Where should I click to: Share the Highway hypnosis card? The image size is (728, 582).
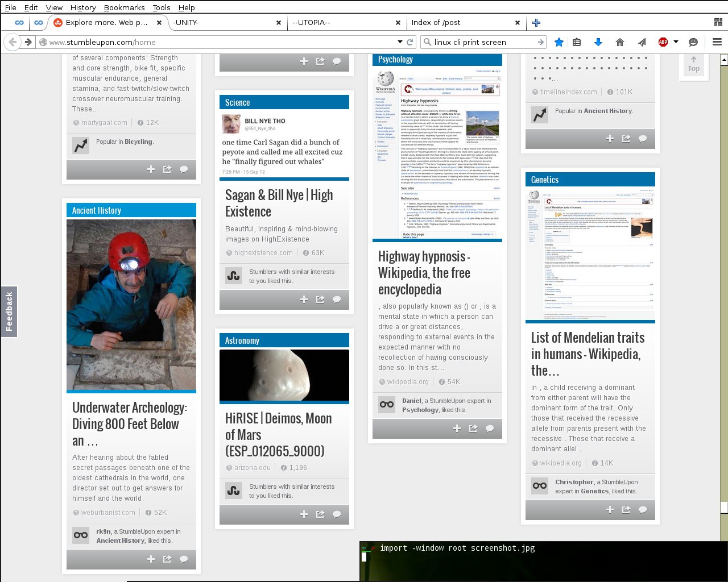coord(473,429)
